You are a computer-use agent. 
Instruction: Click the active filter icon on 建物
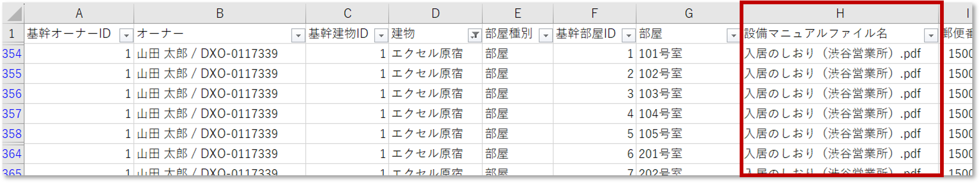pos(474,35)
